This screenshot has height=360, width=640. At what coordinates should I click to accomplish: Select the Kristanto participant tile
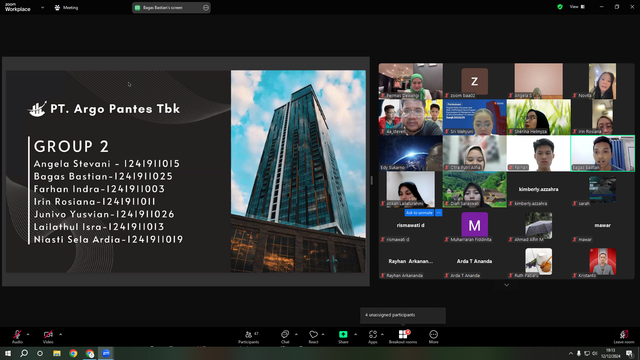(x=602, y=261)
